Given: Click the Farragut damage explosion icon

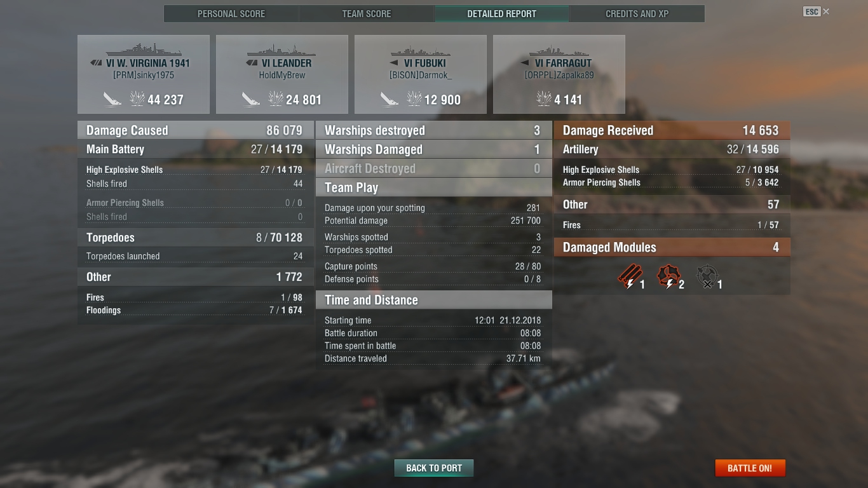Looking at the screenshot, I should tap(544, 98).
